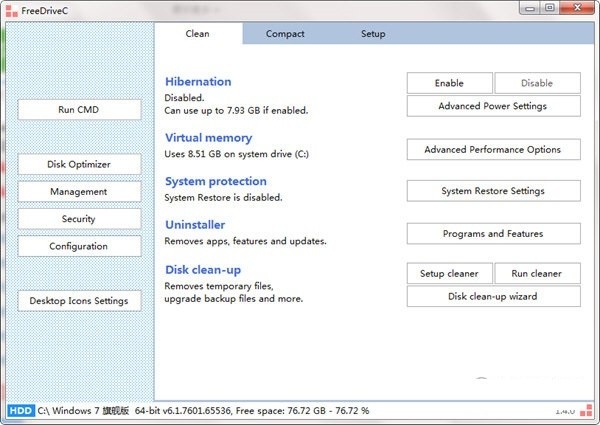Viewport: 600px width, 425px height.
Task: Select the Configuration button
Action: (x=79, y=246)
